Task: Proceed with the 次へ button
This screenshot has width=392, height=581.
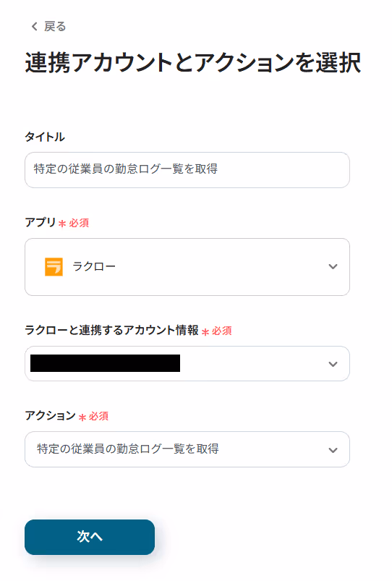Action: pos(90,537)
